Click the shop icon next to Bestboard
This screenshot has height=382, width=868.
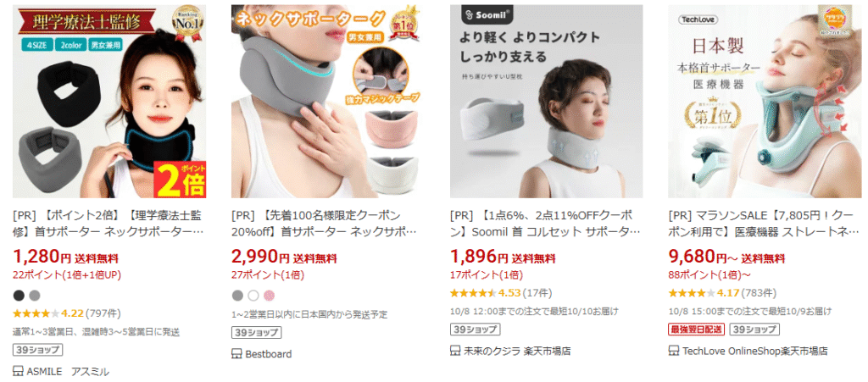pyautogui.click(x=237, y=354)
